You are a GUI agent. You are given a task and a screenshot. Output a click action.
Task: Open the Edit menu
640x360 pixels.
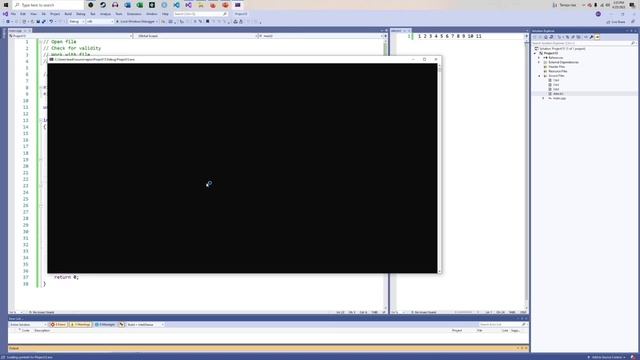click(23, 14)
